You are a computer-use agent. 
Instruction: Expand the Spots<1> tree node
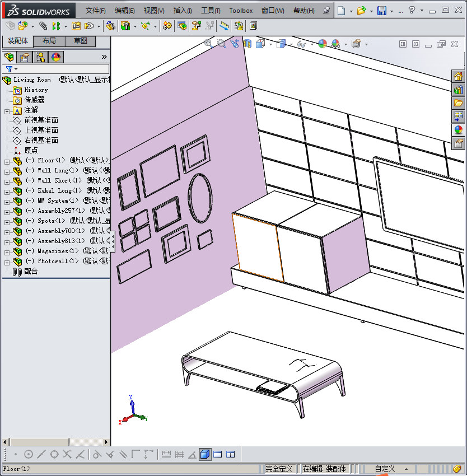click(x=7, y=222)
